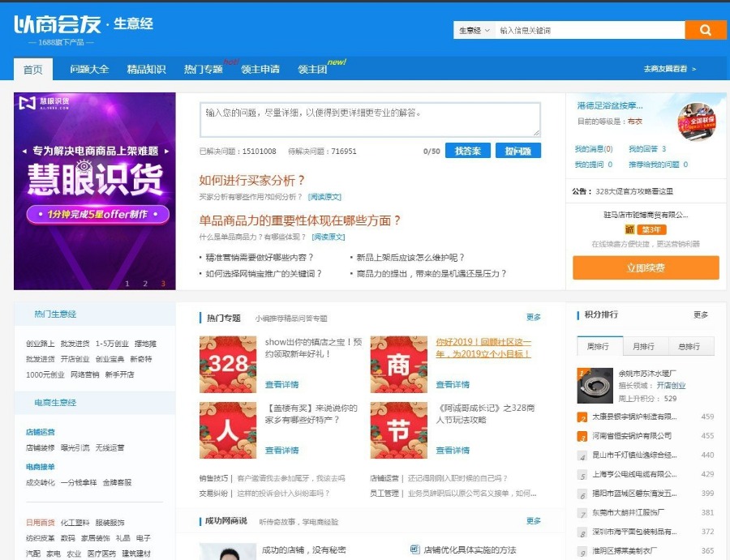Click the 找答案 button
The image size is (730, 560).
click(x=470, y=150)
